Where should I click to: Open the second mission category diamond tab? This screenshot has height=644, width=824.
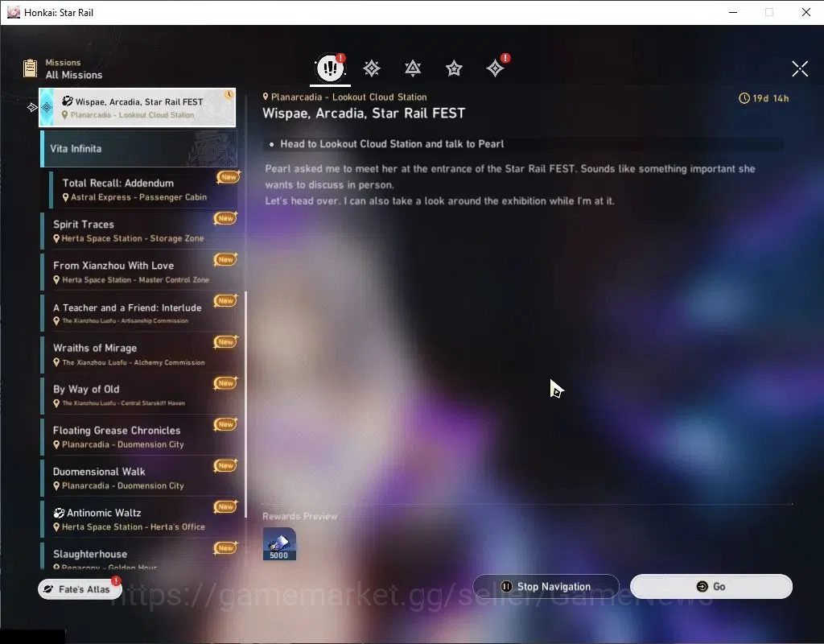pos(372,68)
